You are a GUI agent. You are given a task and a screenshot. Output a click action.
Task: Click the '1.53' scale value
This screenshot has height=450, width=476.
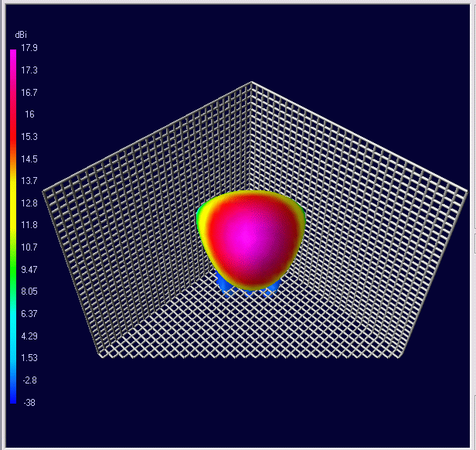click(29, 358)
